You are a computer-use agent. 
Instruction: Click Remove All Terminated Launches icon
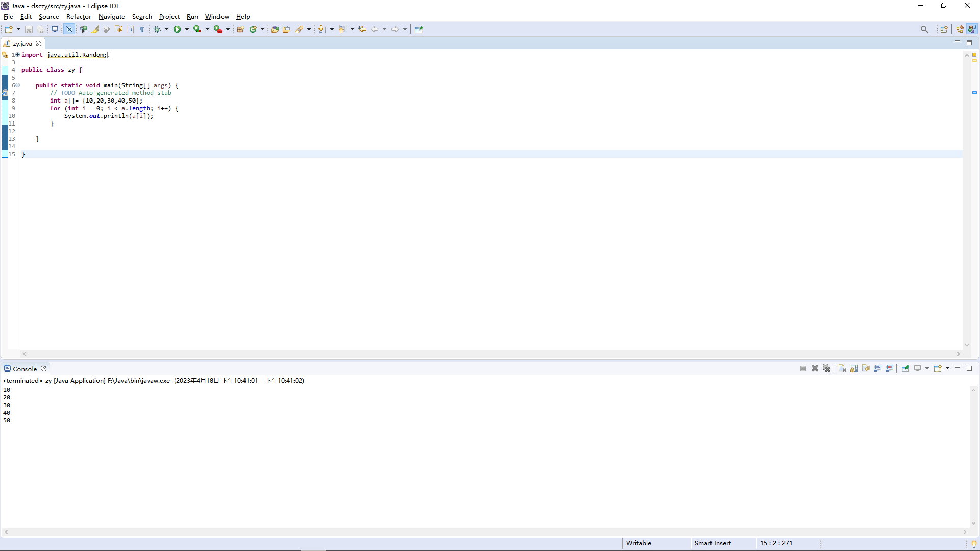[x=827, y=368]
